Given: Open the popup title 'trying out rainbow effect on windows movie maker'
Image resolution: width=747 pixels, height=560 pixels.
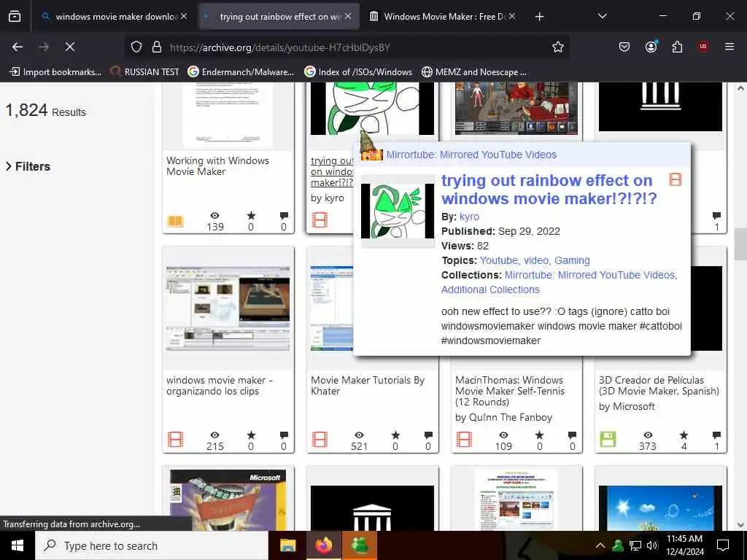Looking at the screenshot, I should (549, 189).
